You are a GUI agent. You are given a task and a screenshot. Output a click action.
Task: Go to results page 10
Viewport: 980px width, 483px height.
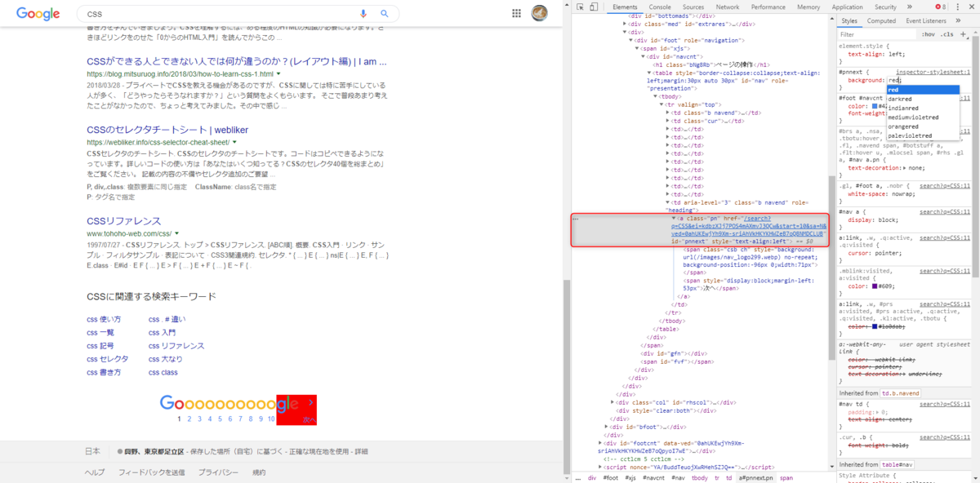(272, 419)
